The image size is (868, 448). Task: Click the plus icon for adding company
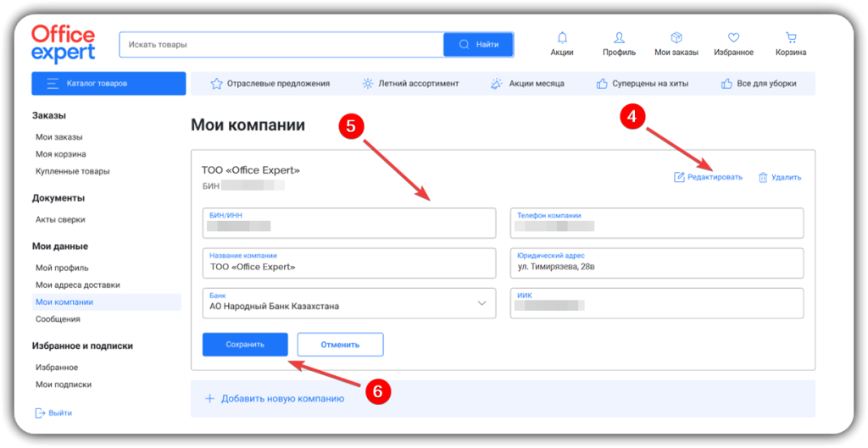coord(210,399)
